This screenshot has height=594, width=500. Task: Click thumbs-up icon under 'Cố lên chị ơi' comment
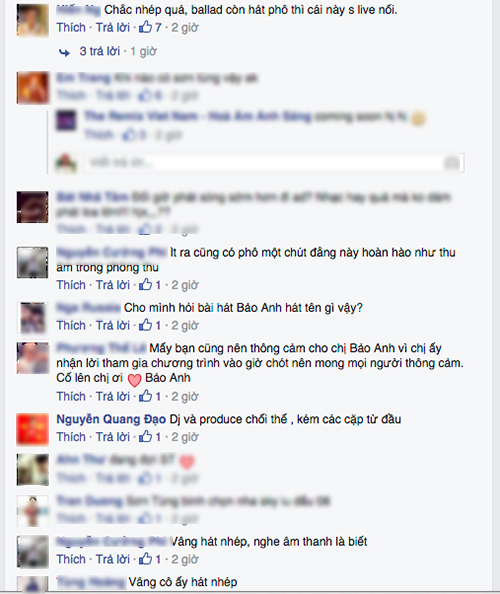(145, 396)
